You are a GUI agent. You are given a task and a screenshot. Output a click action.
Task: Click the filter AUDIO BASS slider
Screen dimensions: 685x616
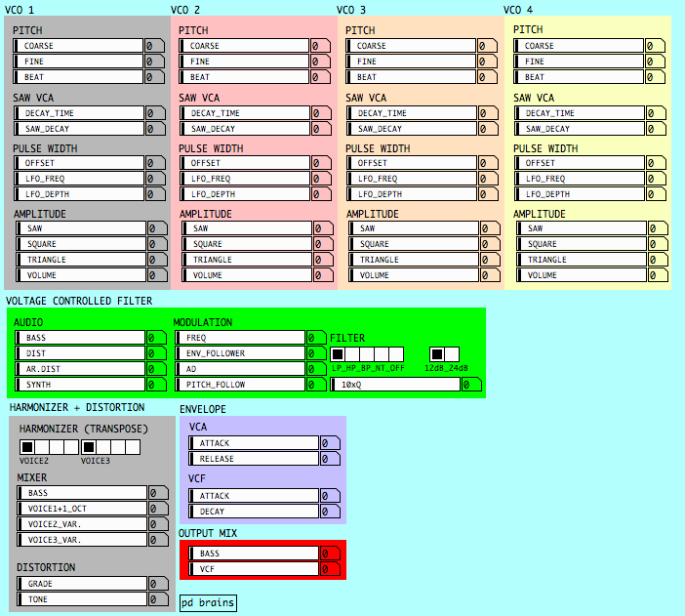[x=80, y=338]
